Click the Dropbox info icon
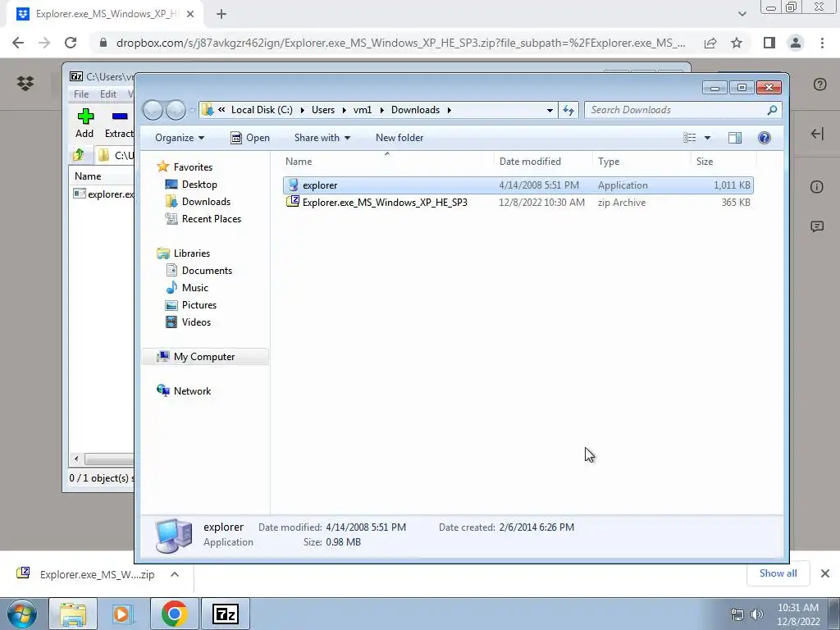Viewport: 840px width, 630px height. click(817, 187)
